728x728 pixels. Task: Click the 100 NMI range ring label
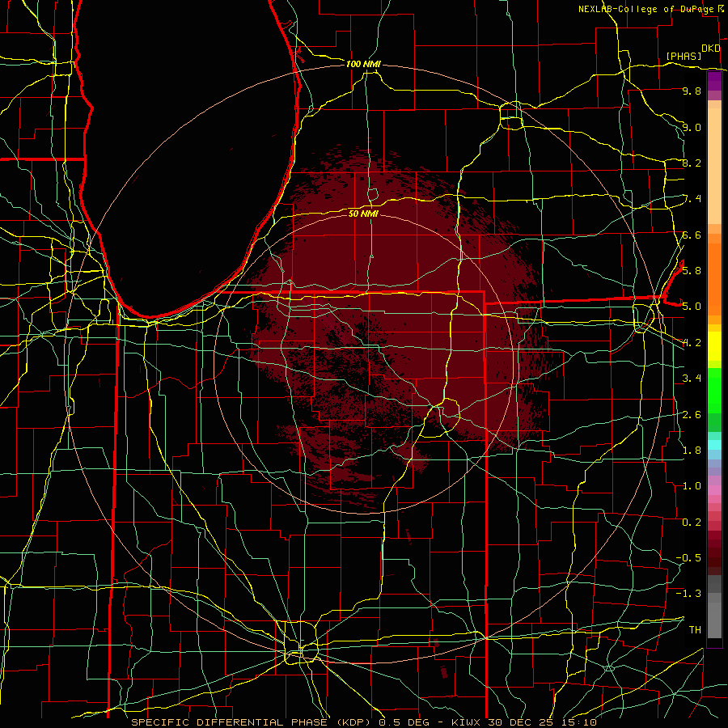point(363,64)
